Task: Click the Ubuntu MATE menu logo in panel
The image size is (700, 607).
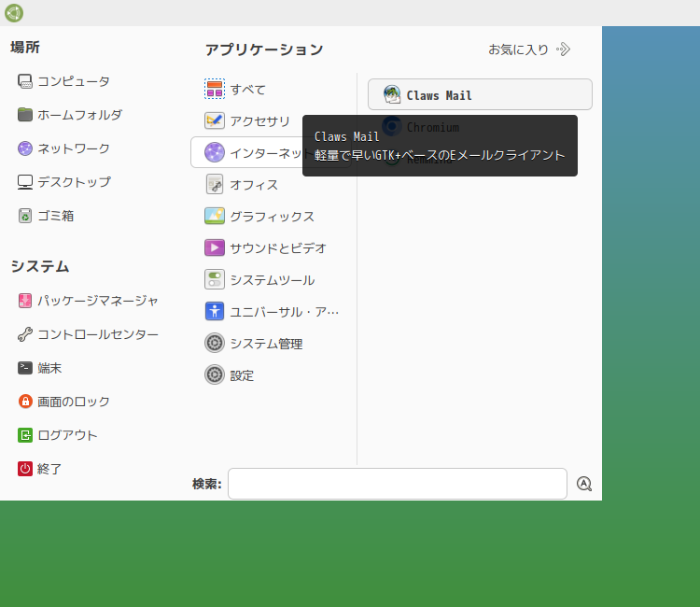Action: 14,13
